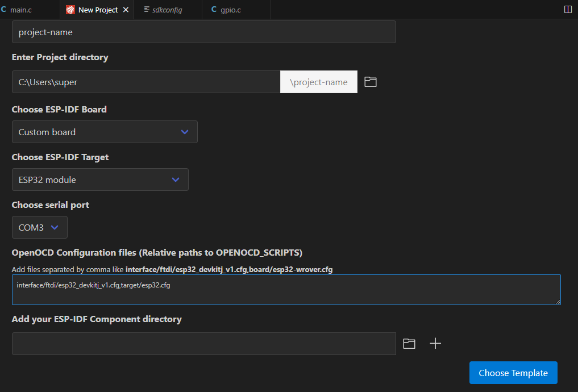The width and height of the screenshot is (578, 392).
Task: Click the 'Choose ESP-IDF Target' label
Action: pos(60,157)
